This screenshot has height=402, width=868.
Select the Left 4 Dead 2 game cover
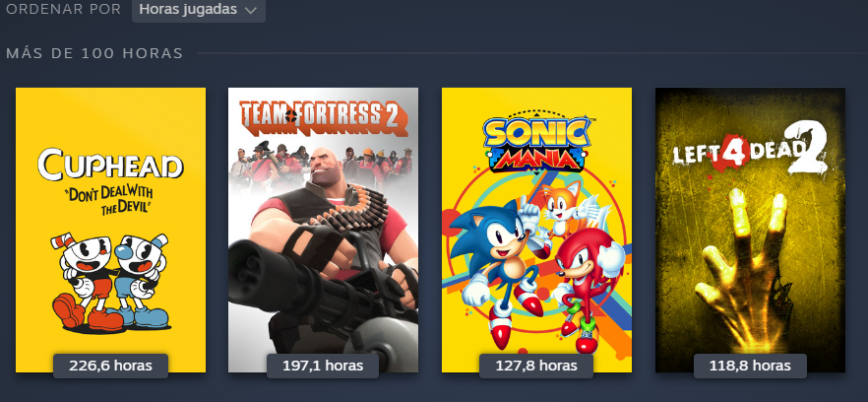coord(750,230)
